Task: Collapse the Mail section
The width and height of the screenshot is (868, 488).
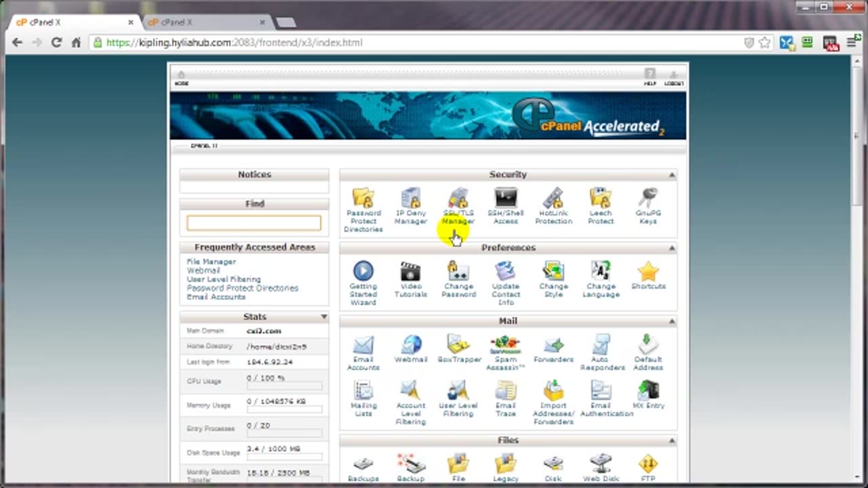Action: click(672, 321)
